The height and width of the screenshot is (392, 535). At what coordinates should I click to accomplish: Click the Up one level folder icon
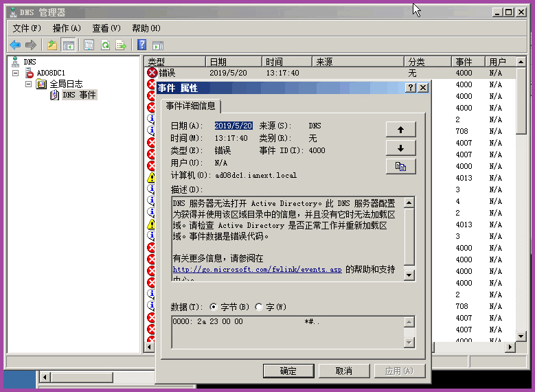tap(52, 45)
